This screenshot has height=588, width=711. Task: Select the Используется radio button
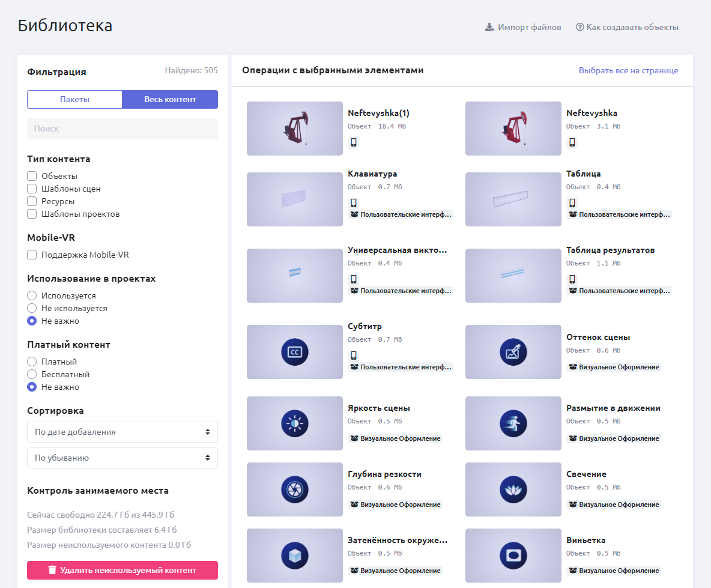(32, 296)
